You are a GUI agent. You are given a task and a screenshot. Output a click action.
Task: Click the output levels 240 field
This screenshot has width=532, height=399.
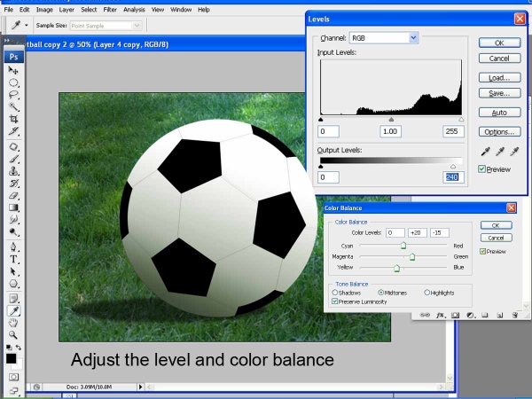coord(453,177)
